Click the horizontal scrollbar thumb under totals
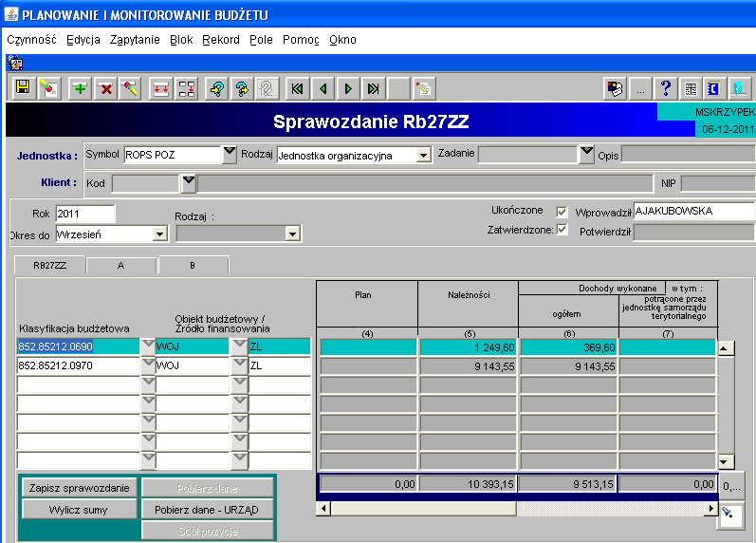Screen dimensions: 756x543 tap(424, 508)
